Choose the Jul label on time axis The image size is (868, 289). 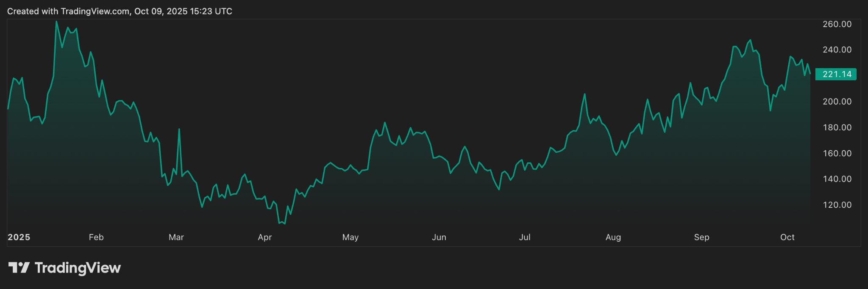coord(525,237)
